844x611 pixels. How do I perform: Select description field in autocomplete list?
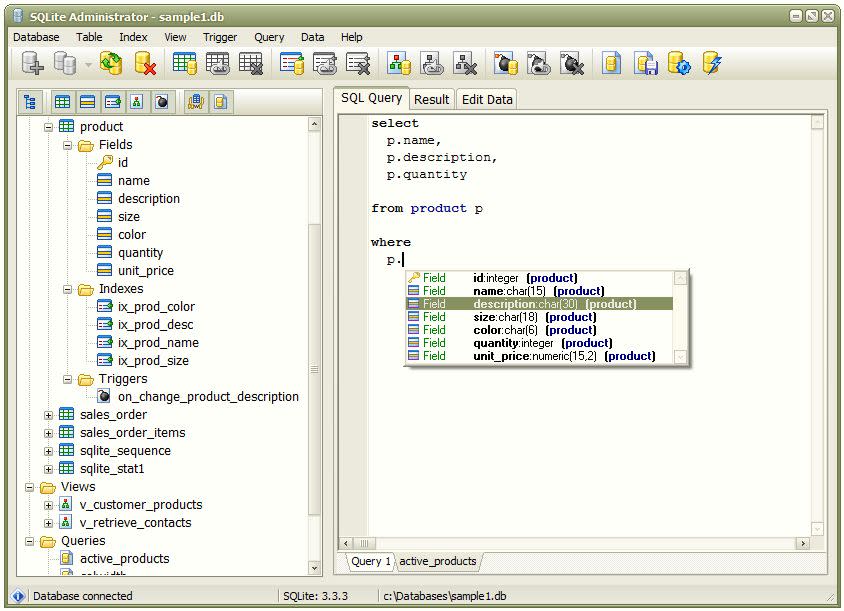pyautogui.click(x=539, y=304)
